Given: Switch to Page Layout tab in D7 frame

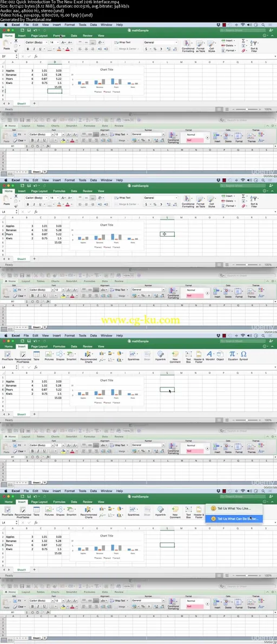Looking at the screenshot, I should coord(39,36).
